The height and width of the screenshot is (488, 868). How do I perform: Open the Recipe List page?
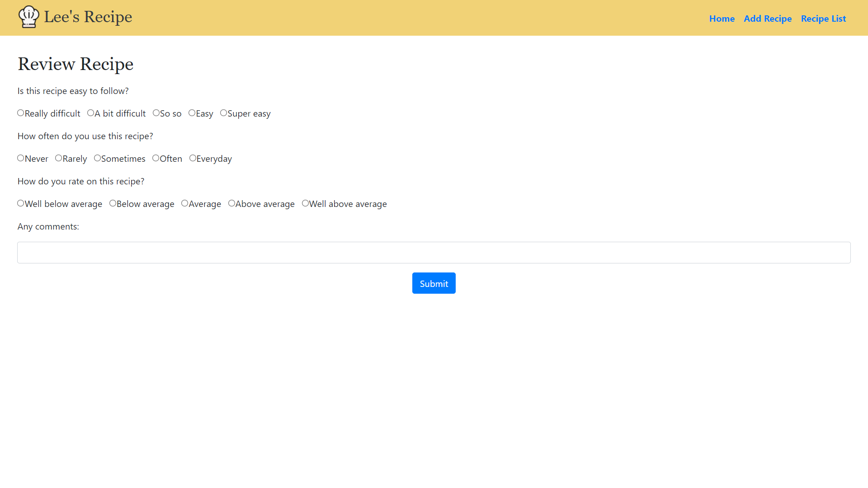tap(823, 18)
